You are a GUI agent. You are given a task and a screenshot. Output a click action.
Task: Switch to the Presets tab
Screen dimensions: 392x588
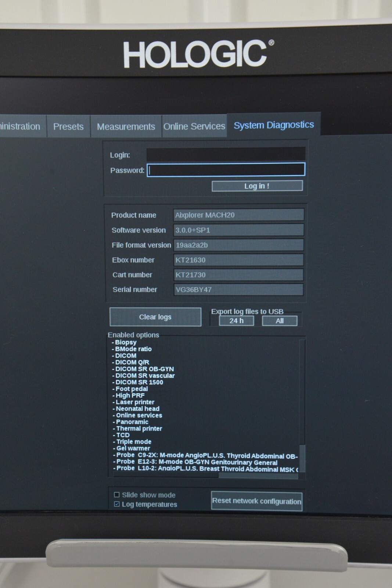click(68, 126)
